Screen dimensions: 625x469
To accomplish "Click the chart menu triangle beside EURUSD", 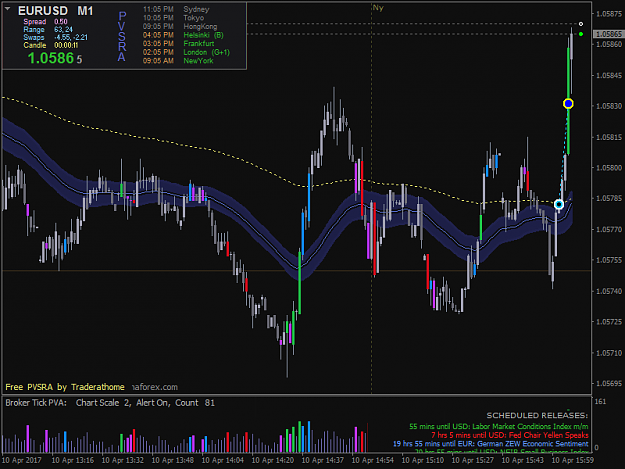I will click(x=8, y=8).
